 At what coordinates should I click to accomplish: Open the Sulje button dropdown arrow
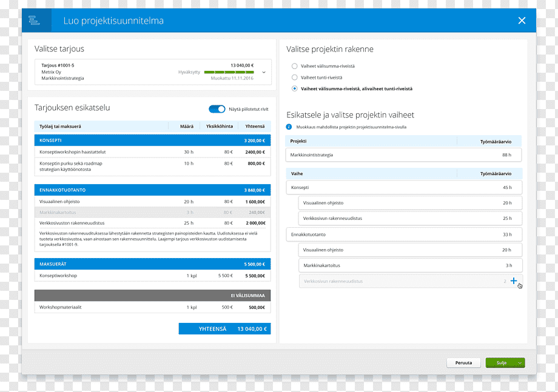tap(520, 363)
